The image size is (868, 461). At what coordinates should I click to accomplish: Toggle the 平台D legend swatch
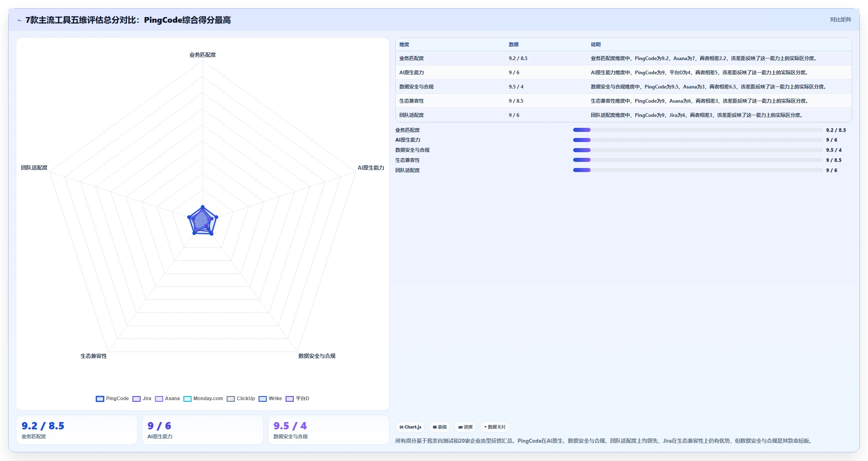click(x=290, y=399)
